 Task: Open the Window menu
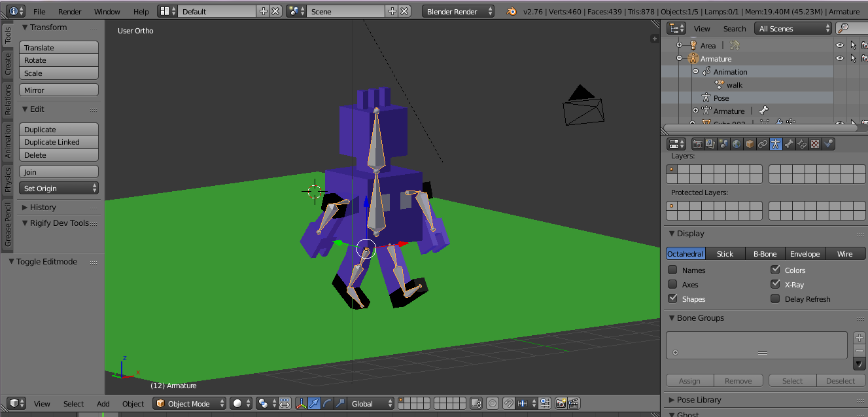107,11
